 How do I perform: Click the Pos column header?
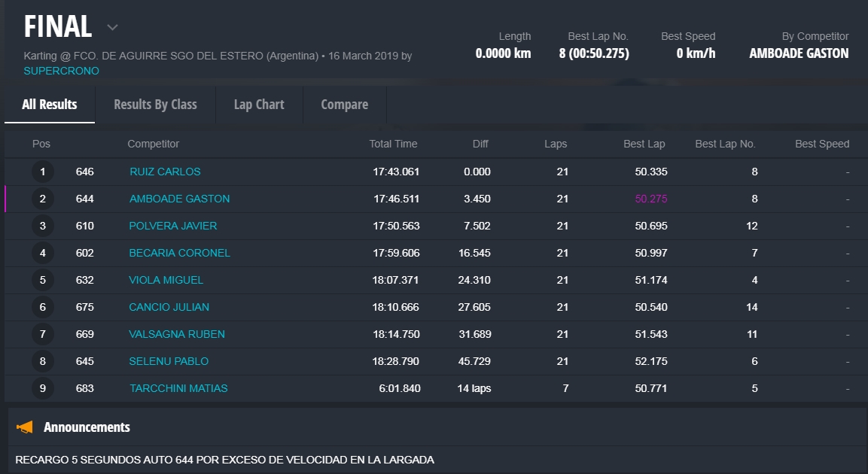tap(41, 144)
